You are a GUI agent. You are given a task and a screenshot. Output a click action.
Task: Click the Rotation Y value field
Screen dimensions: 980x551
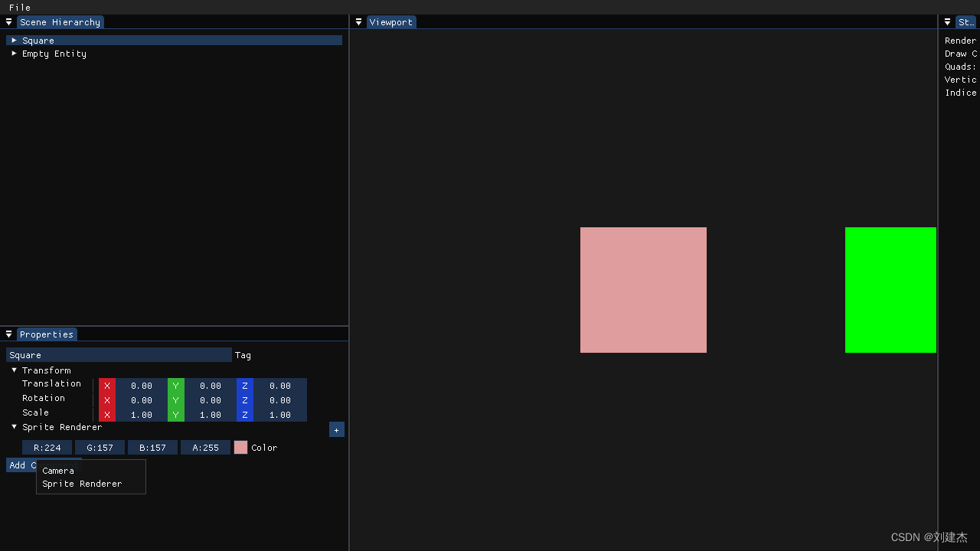(x=211, y=400)
